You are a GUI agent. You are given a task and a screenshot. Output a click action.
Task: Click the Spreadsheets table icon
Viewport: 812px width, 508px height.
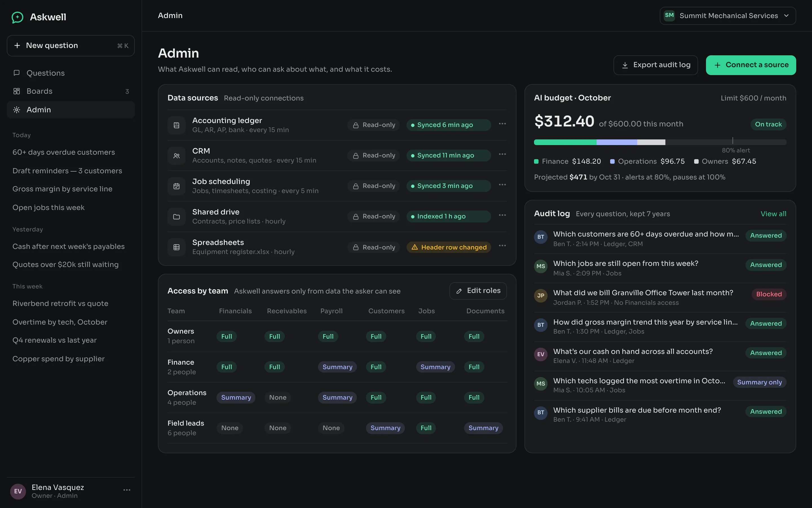tap(176, 247)
